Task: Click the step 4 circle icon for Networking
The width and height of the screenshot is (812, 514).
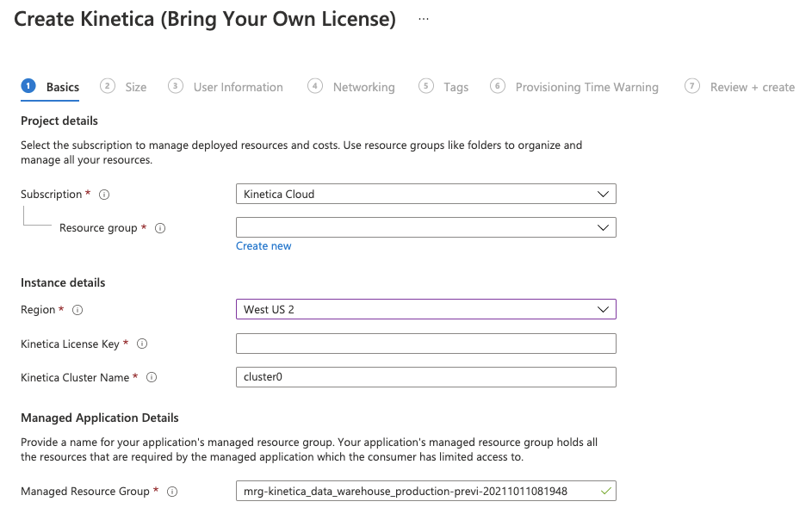Action: pyautogui.click(x=315, y=86)
